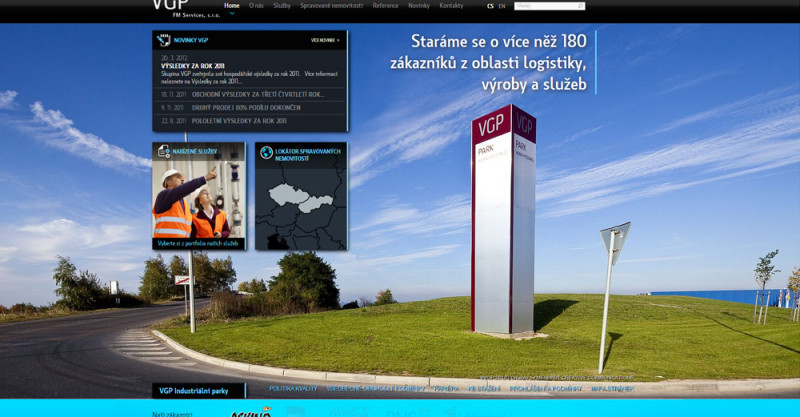Open Druhý prodej 80% podílu dokončen news row

coord(250,108)
